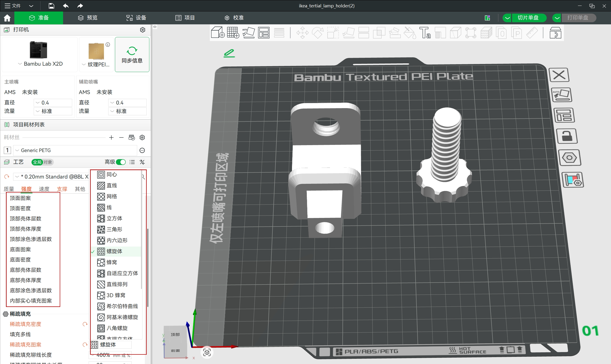This screenshot has width=611, height=364.
Task: Reset the sparse infill density value
Action: tap(85, 324)
